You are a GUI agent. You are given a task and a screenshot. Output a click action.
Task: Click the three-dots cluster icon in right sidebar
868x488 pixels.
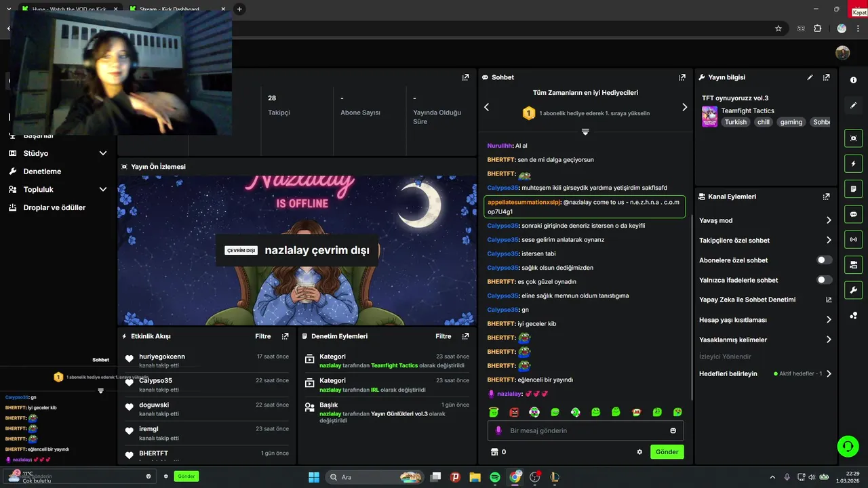(853, 315)
